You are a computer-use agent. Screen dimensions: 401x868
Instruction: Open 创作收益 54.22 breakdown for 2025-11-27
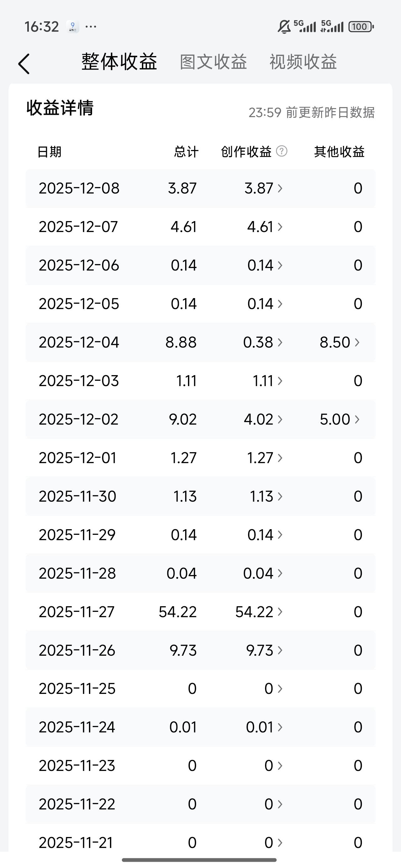[259, 612]
